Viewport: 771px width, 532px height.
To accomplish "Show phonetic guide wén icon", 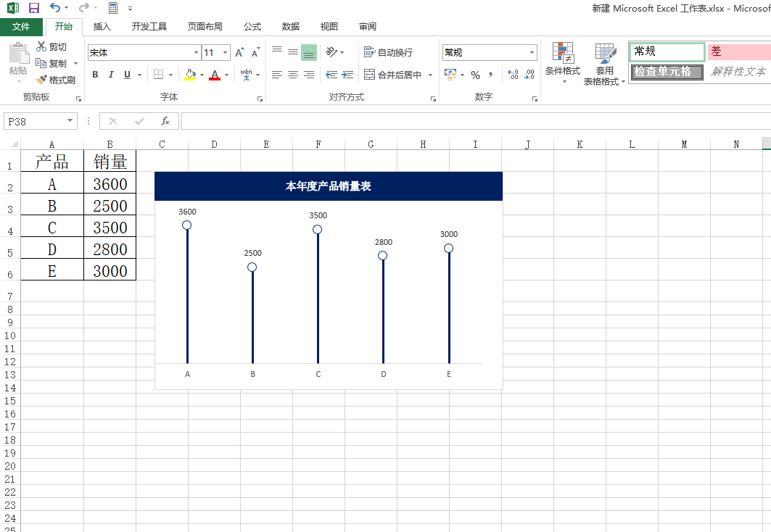I will [x=247, y=75].
